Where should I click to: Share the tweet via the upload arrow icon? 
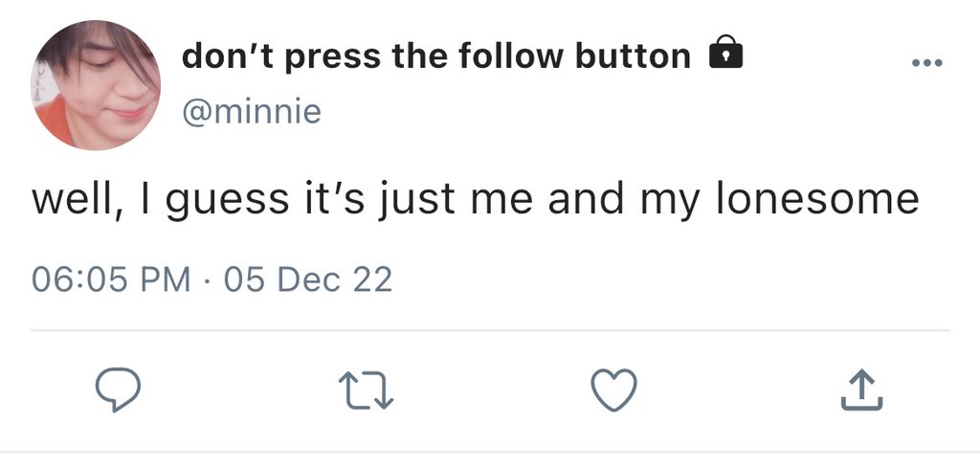(862, 389)
